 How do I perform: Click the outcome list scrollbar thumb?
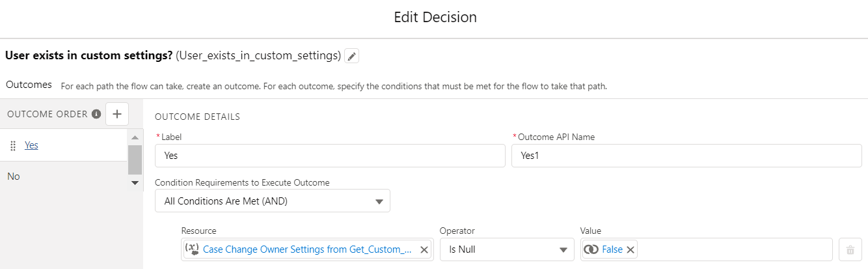135,160
